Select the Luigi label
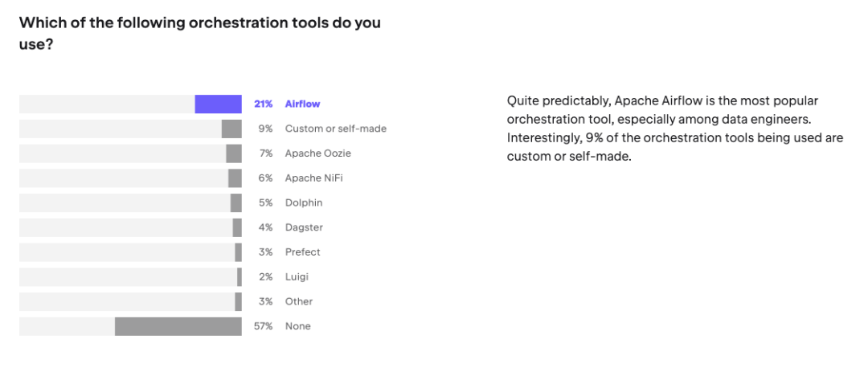This screenshot has height=372, width=868. (x=297, y=277)
